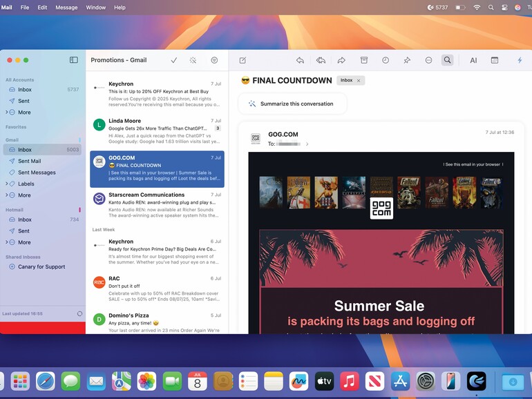Image resolution: width=532 pixels, height=399 pixels.
Task: Open Safari from the Dock
Action: 46,381
